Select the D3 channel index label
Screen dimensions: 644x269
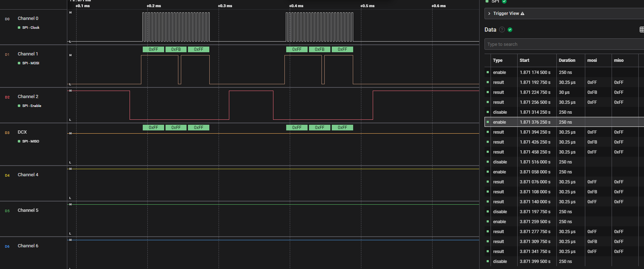[x=7, y=133]
